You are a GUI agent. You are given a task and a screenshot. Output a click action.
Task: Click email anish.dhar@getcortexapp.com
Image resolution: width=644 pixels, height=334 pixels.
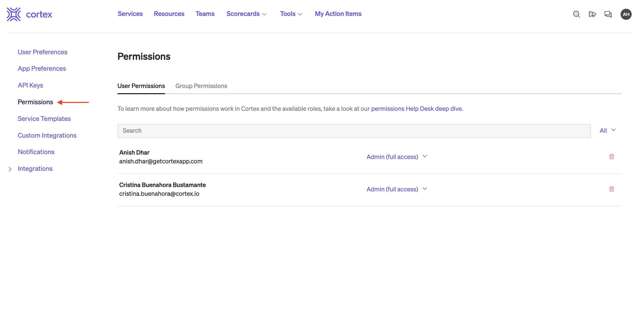(161, 161)
